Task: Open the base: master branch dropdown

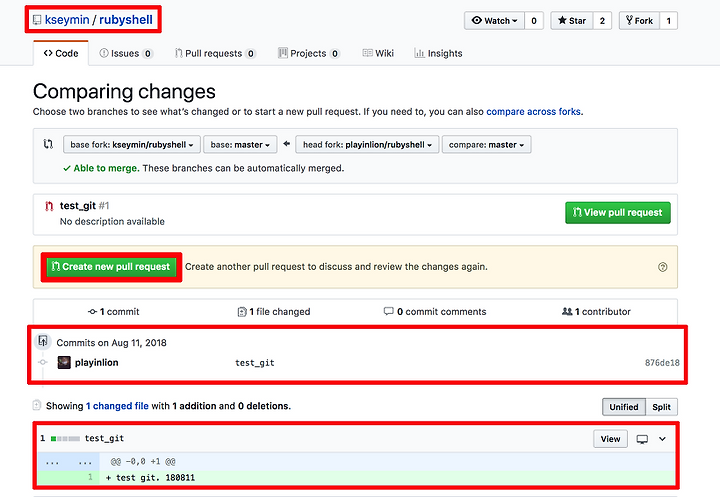Action: [240, 145]
